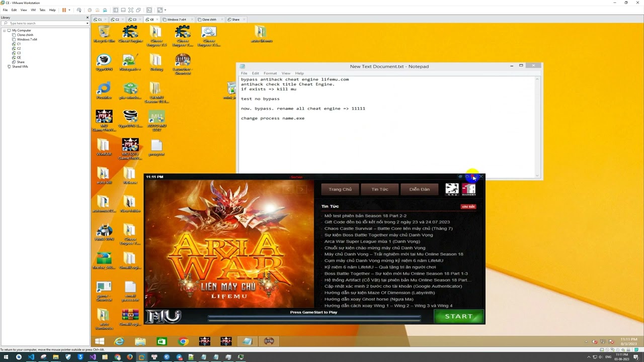Click VMware take snapshot toolbar icon
The width and height of the screenshot is (644, 362).
coord(90,10)
